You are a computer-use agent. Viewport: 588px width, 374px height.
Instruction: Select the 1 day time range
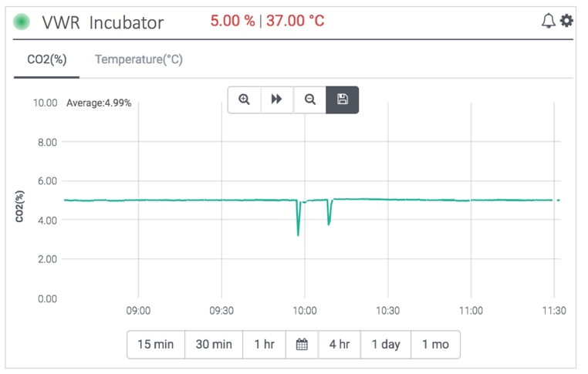point(386,345)
